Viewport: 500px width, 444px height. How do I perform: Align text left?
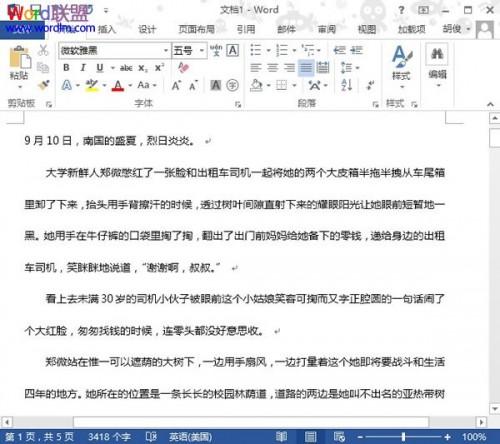256,68
